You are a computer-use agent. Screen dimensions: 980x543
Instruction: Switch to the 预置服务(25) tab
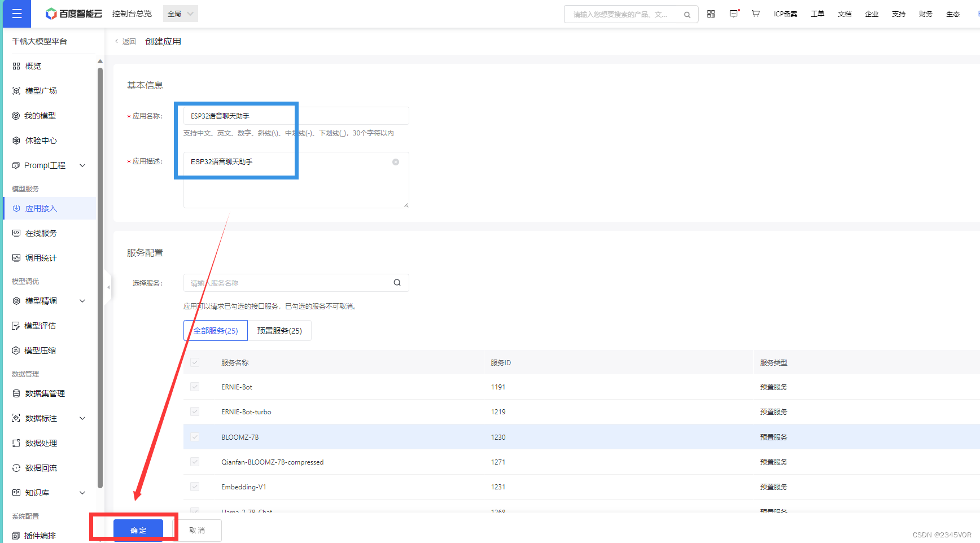click(279, 331)
